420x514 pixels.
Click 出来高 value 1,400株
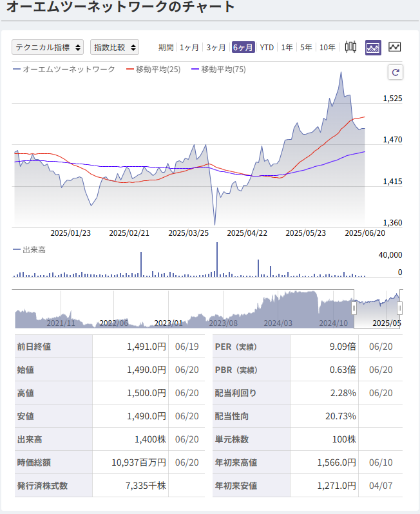click(151, 439)
